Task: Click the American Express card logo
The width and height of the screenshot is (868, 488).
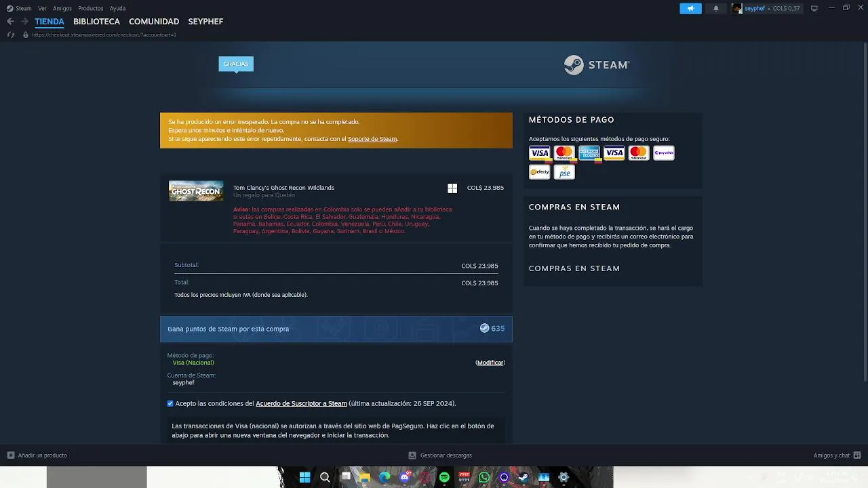Action: (589, 153)
